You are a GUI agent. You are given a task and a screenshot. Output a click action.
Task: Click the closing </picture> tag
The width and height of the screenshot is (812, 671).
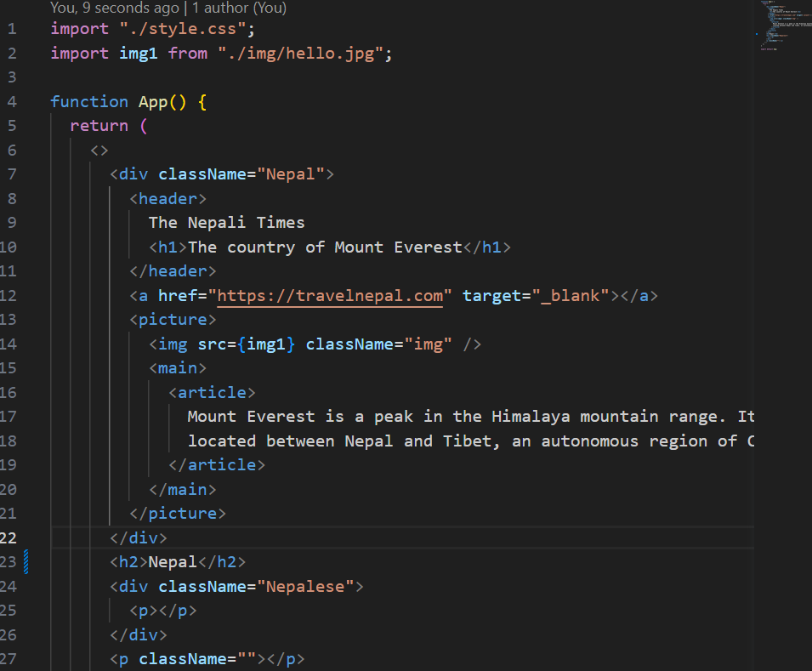click(178, 514)
